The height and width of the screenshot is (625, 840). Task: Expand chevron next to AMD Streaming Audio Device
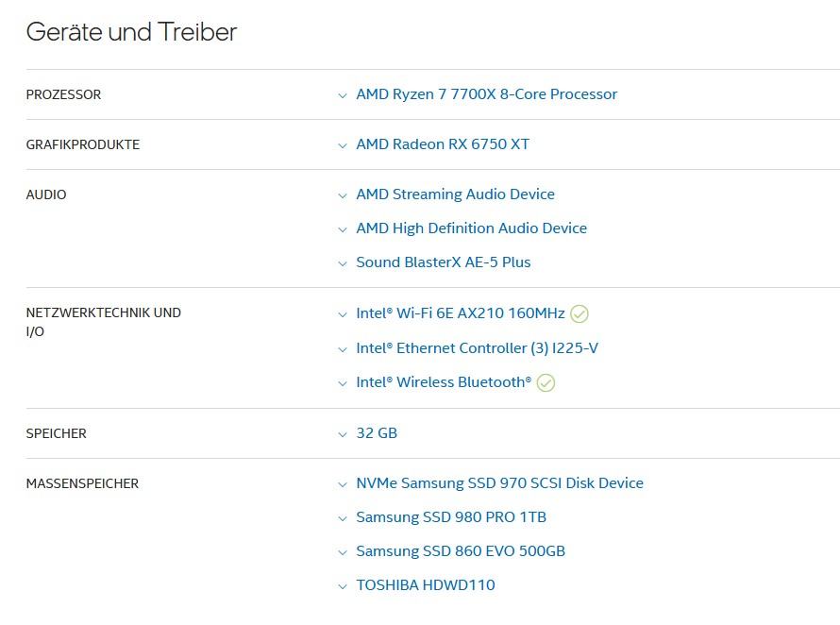[x=343, y=195]
